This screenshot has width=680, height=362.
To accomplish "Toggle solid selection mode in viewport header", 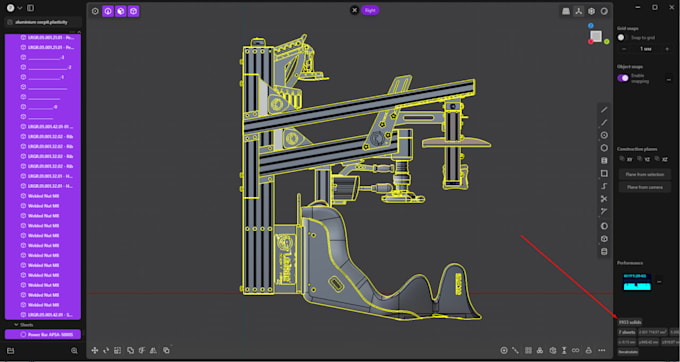I will [134, 11].
